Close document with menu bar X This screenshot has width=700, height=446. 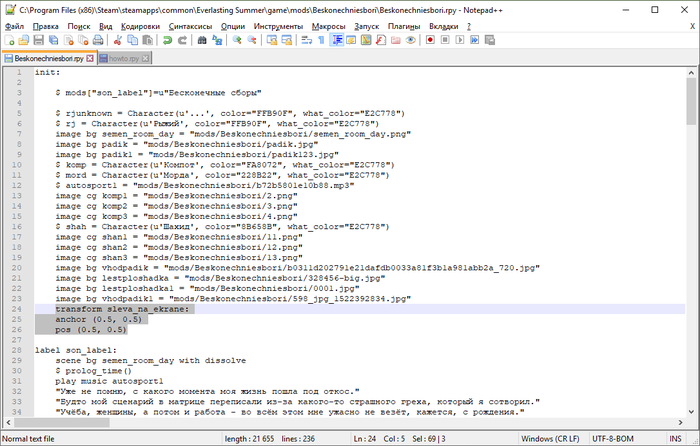click(692, 26)
